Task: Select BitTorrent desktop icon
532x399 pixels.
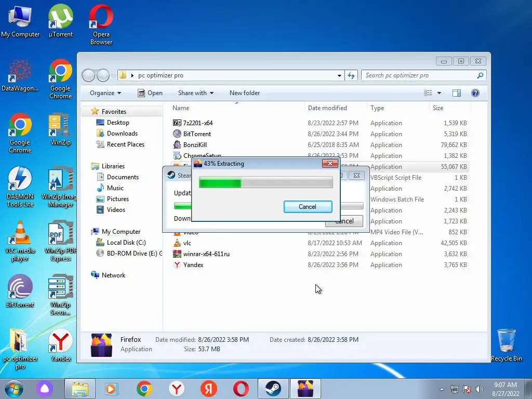Action: 20,291
